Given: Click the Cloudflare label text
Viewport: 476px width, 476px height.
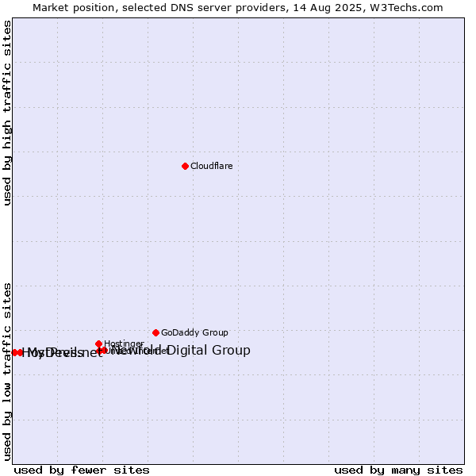Looking at the screenshot, I should tap(211, 166).
